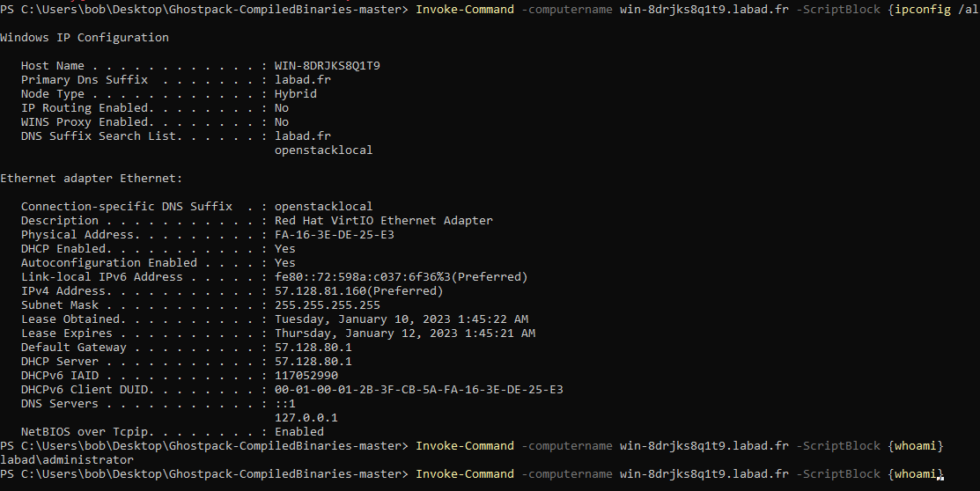Click the "Ethernet adapter Ethernet:" heading
Viewport: 980px width, 491px height.
(92, 179)
